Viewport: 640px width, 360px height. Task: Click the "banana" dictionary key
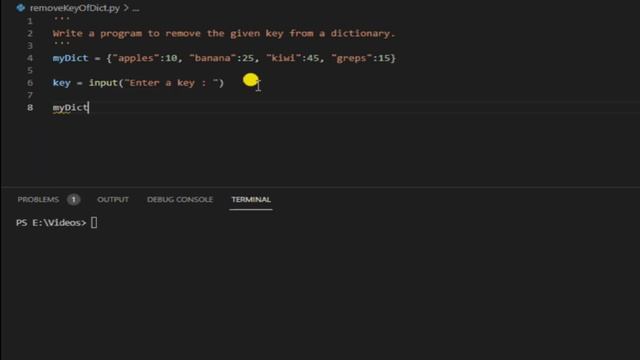click(x=213, y=58)
